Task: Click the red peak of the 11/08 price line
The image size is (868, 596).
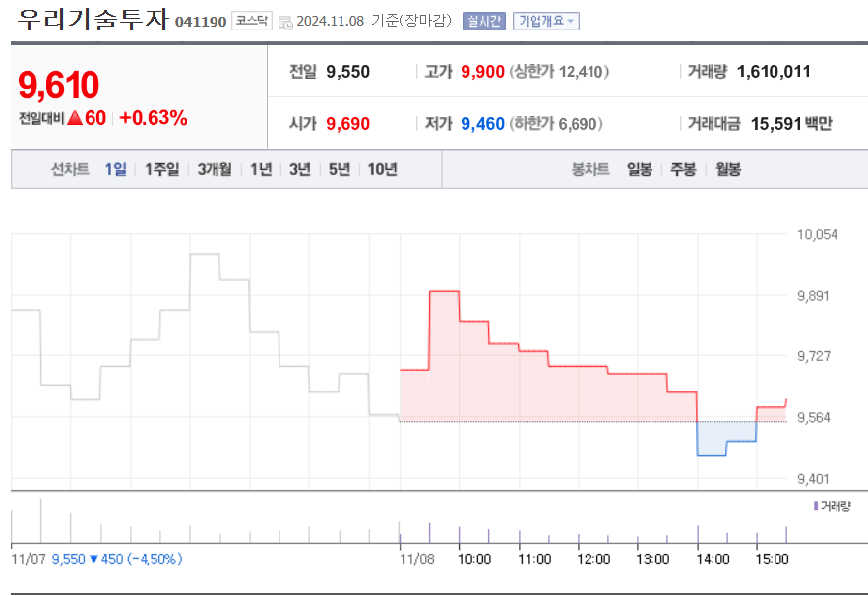Action: point(445,291)
